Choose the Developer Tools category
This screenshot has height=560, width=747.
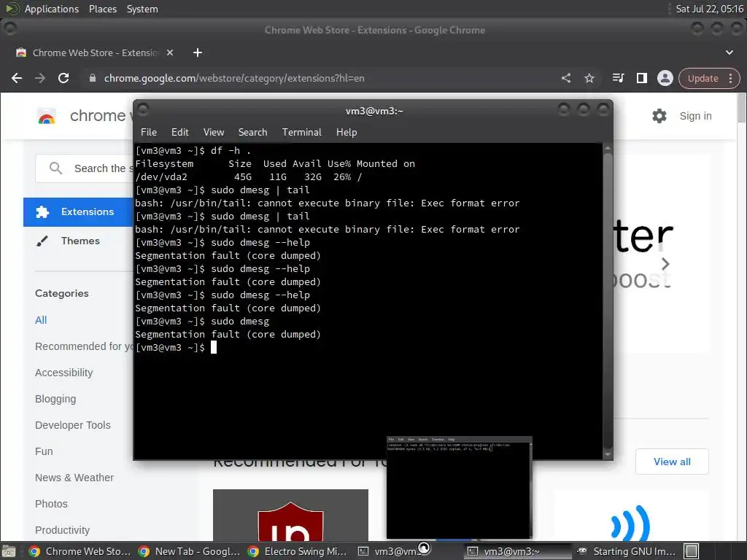pos(73,425)
